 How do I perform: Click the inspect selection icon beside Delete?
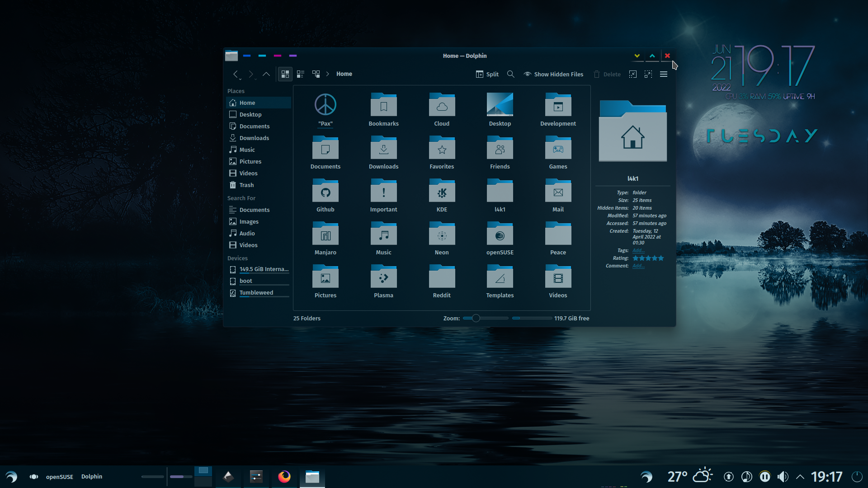pyautogui.click(x=633, y=74)
